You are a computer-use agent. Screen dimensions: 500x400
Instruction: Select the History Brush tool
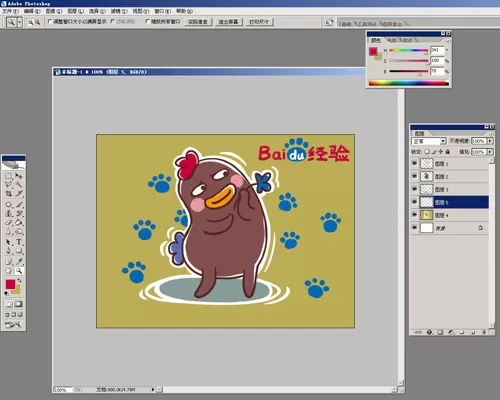[19, 213]
